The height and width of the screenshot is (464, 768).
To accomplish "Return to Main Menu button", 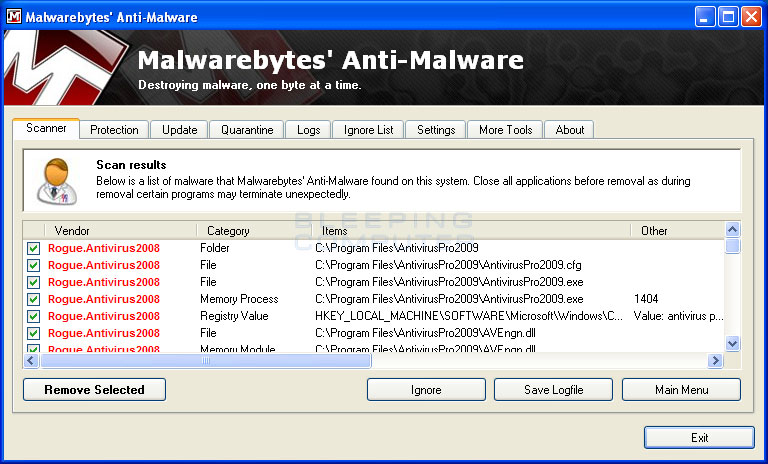I will (681, 390).
